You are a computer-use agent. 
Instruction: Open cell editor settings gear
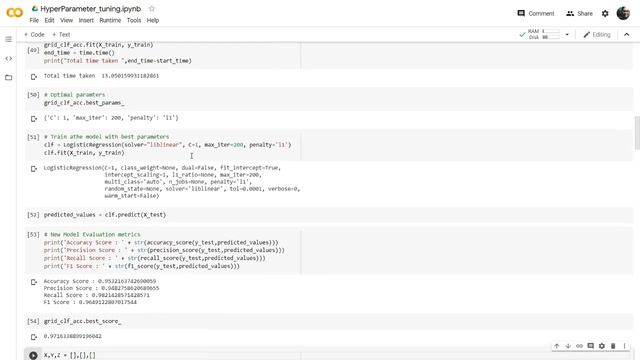(x=602, y=346)
